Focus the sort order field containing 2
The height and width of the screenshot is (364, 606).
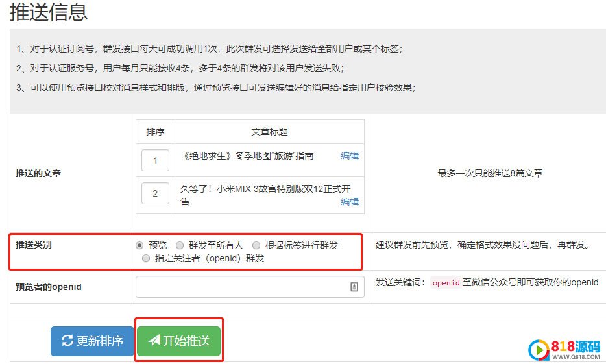pos(155,193)
